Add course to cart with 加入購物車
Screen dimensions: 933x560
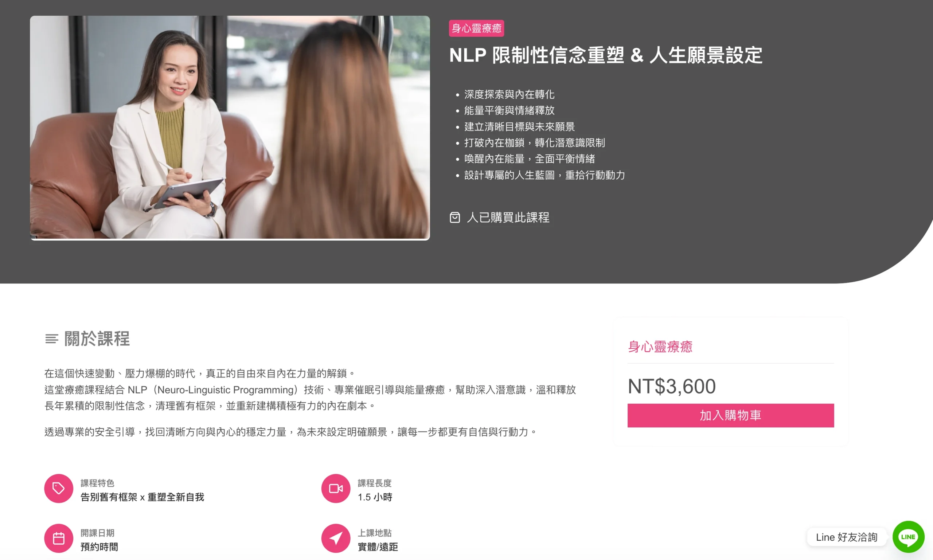730,415
